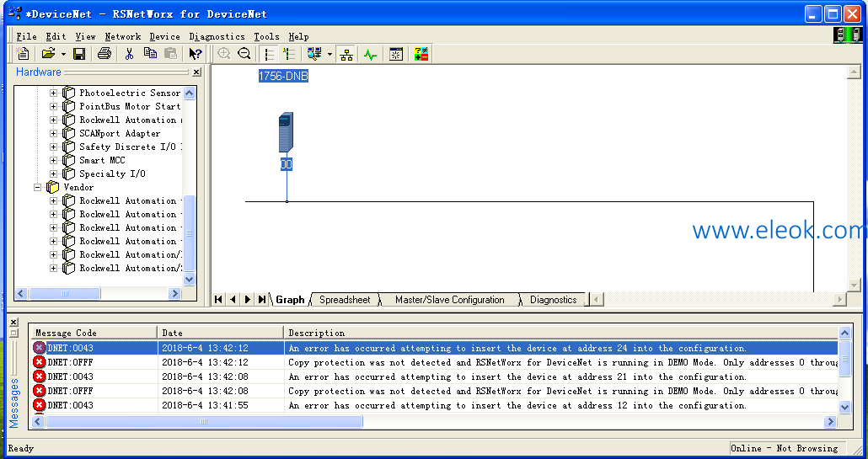Click the list icon with yellow star

pyautogui.click(x=288, y=54)
